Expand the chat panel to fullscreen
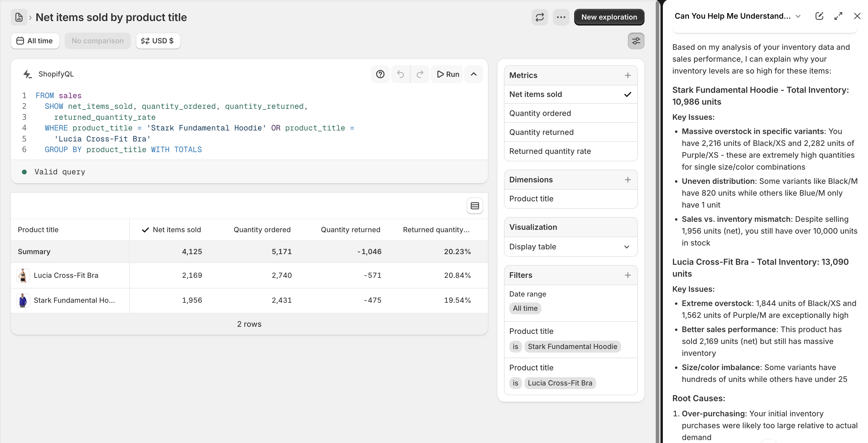868x443 pixels. point(838,16)
